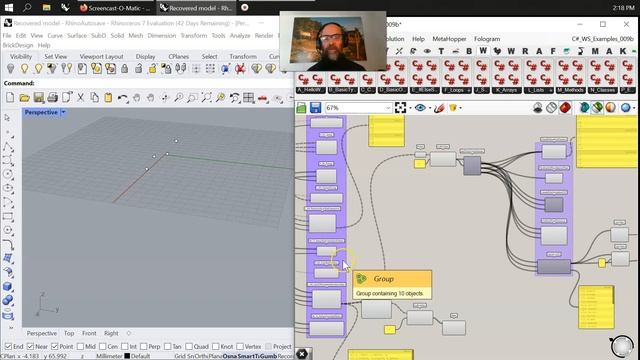Select the Pan hand tool

[x=137, y=98]
